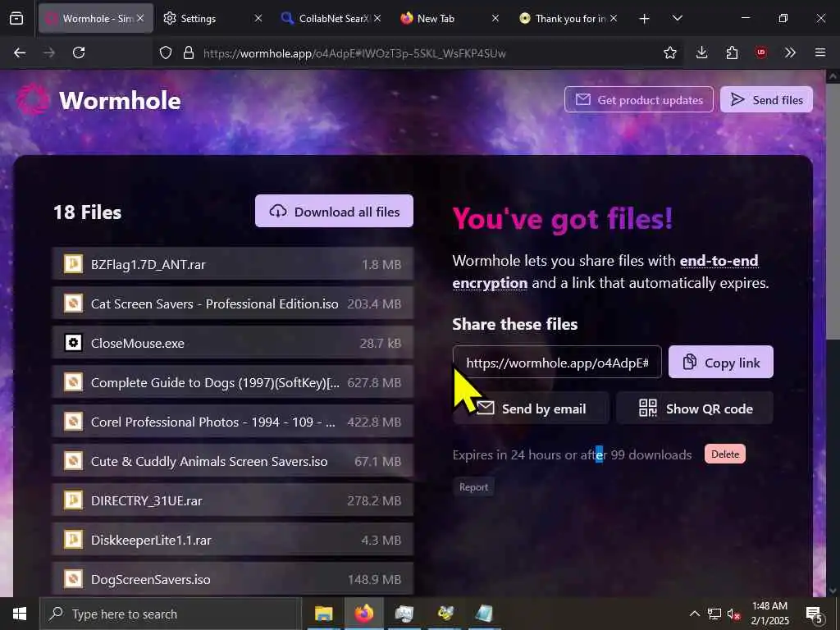The image size is (840, 630).
Task: Switch to the Settings tab
Action: click(x=212, y=18)
